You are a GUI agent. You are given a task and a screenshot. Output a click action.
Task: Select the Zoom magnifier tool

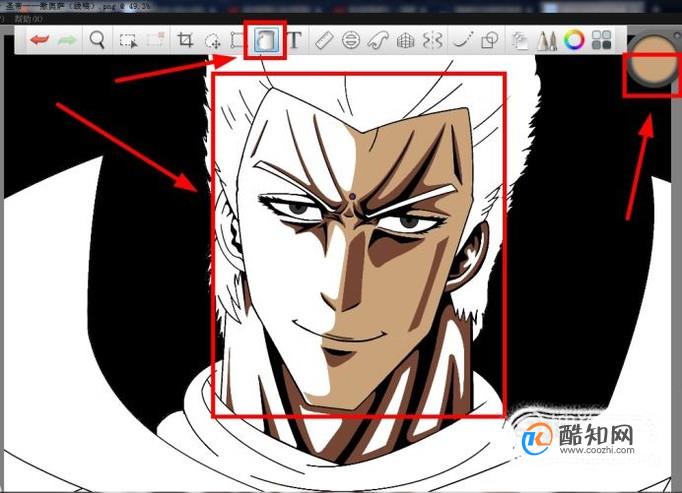coord(97,40)
